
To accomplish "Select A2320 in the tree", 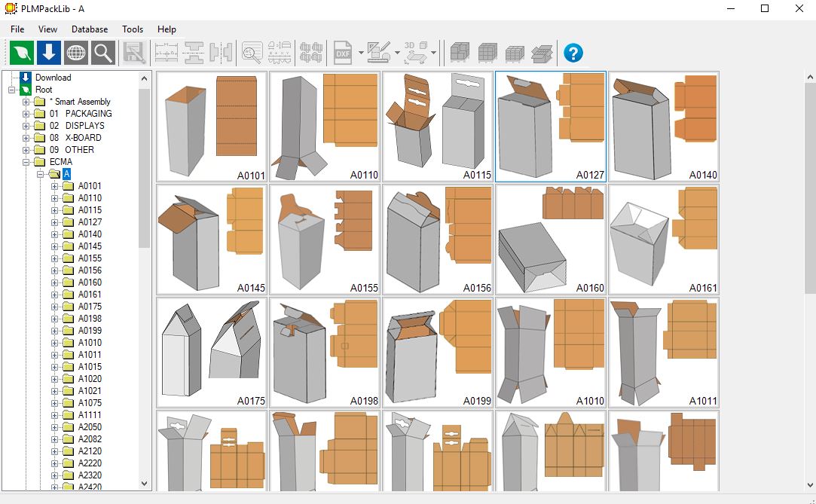I will [90, 475].
